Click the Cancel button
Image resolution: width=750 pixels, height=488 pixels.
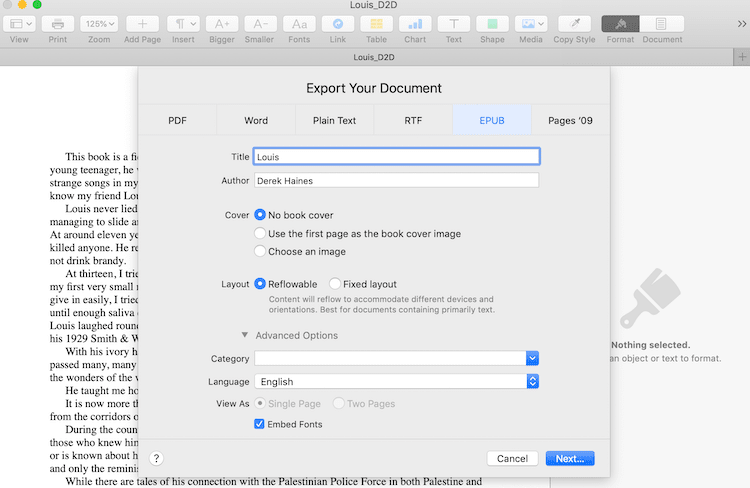coord(512,458)
